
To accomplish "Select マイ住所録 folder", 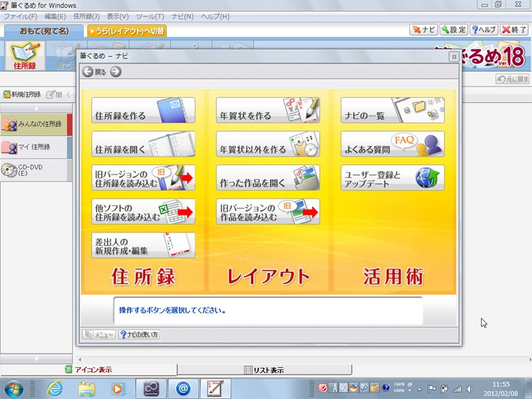I will (36, 147).
